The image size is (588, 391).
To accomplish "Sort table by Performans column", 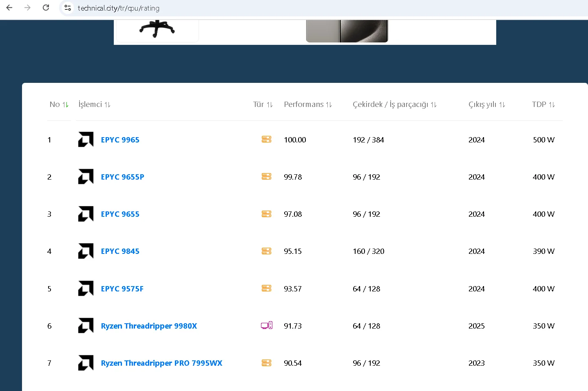I will pos(308,104).
